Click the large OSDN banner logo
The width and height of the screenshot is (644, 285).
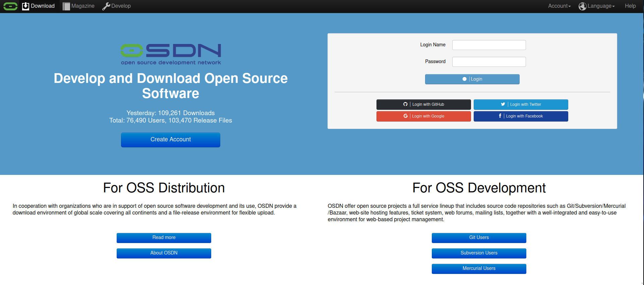pyautogui.click(x=171, y=54)
